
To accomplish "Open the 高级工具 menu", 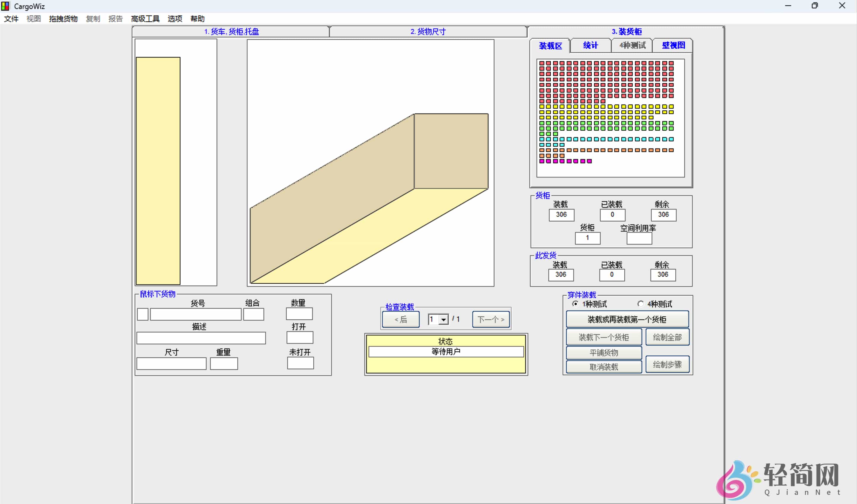I will coord(145,19).
